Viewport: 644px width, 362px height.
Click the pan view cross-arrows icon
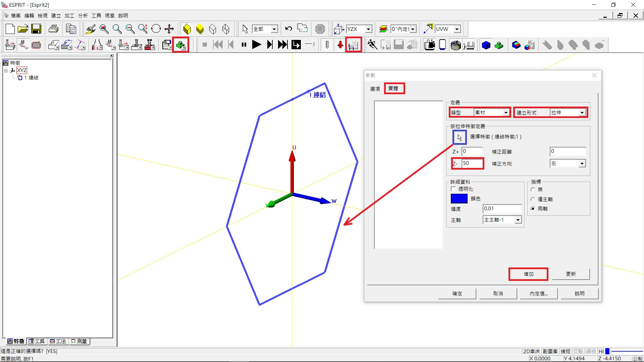point(169,29)
